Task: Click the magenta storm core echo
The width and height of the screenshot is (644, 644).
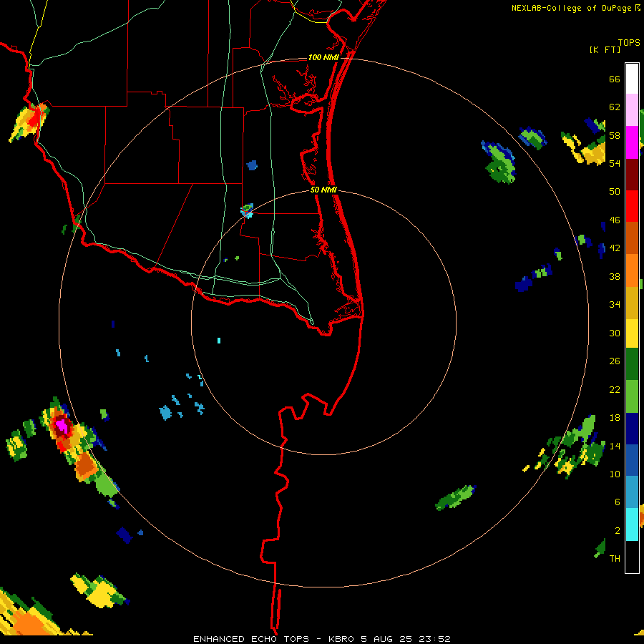Action: click(x=62, y=426)
